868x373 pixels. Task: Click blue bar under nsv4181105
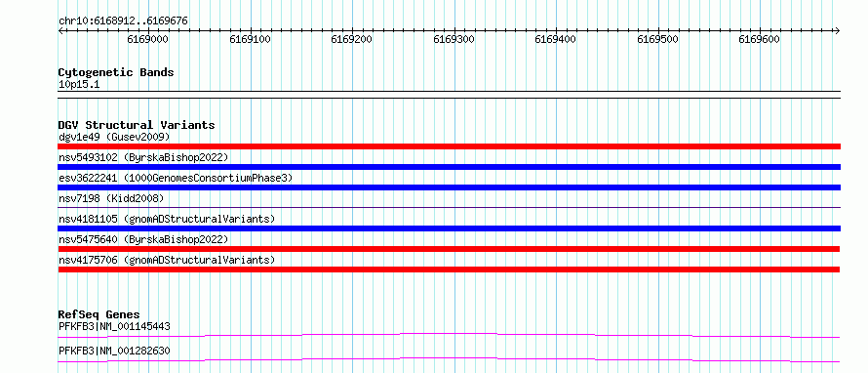(x=450, y=228)
